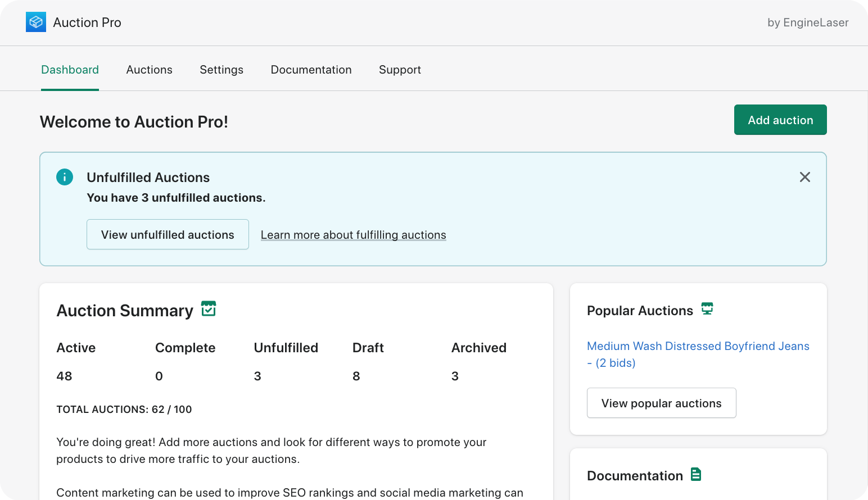The image size is (868, 500).
Task: Select the Support tab
Action: pyautogui.click(x=400, y=70)
